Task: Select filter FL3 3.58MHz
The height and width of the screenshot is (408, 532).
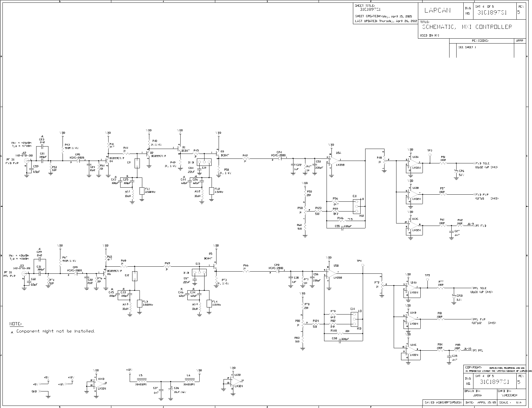Action: click(140, 303)
